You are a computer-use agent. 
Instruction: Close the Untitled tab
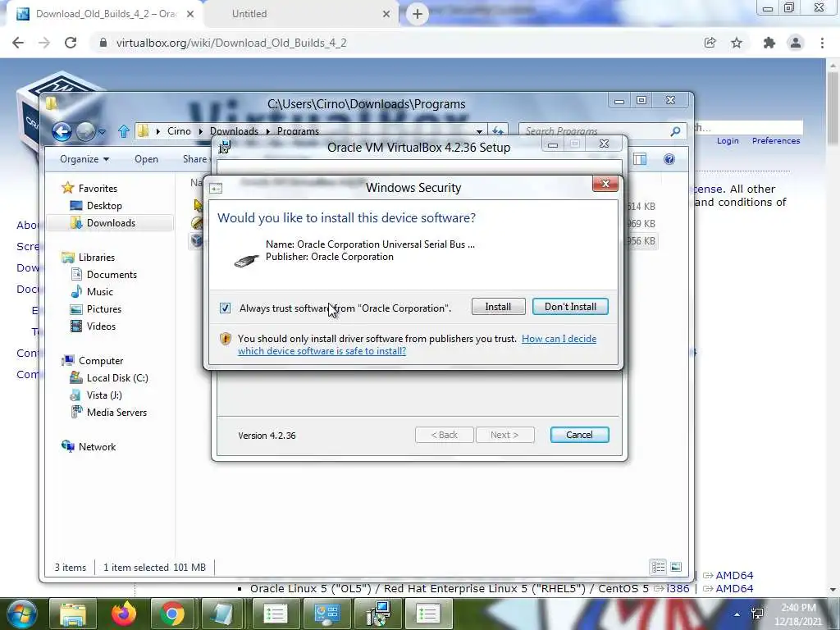pos(386,14)
